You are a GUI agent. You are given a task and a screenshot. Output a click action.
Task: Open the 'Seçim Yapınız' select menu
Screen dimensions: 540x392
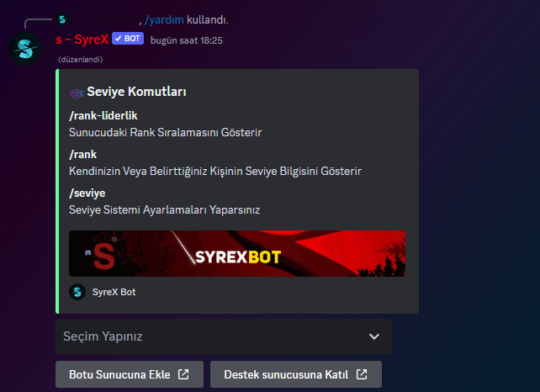(224, 336)
